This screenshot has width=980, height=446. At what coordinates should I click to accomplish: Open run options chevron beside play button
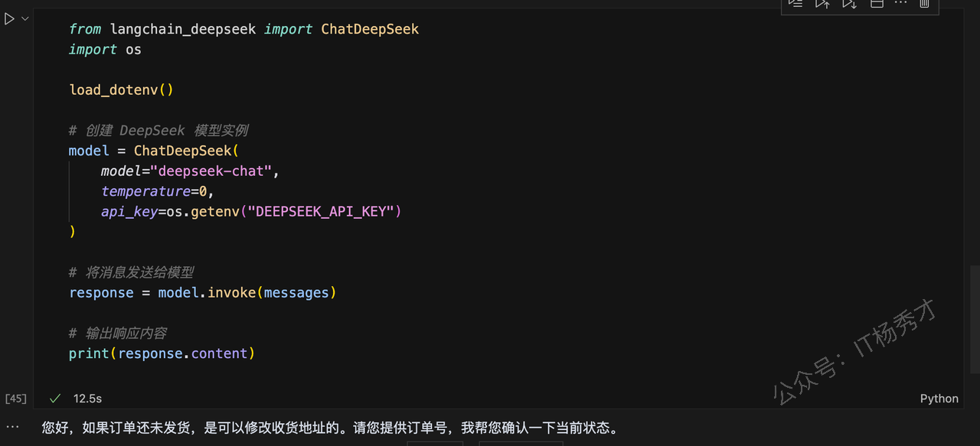pos(24,19)
